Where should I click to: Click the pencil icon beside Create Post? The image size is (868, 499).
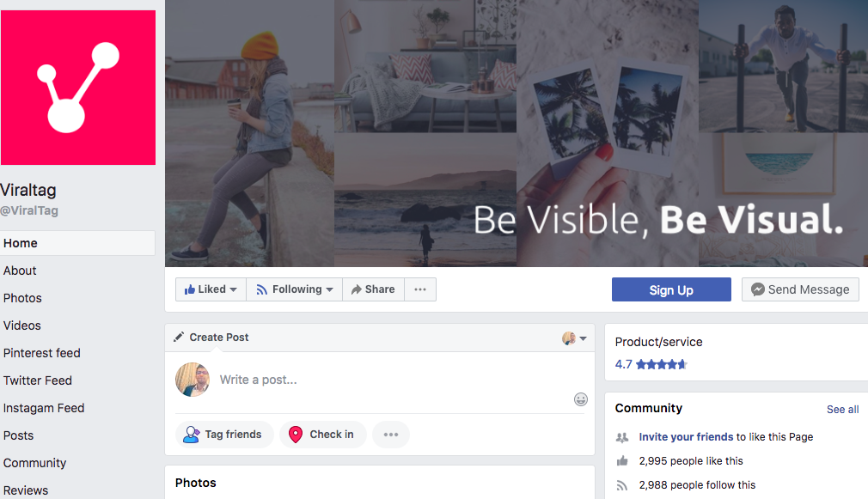179,338
